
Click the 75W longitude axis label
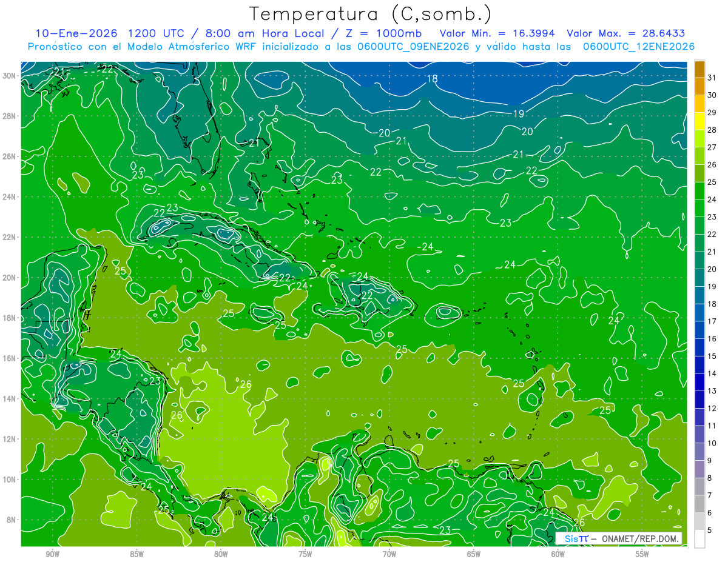[x=305, y=554]
